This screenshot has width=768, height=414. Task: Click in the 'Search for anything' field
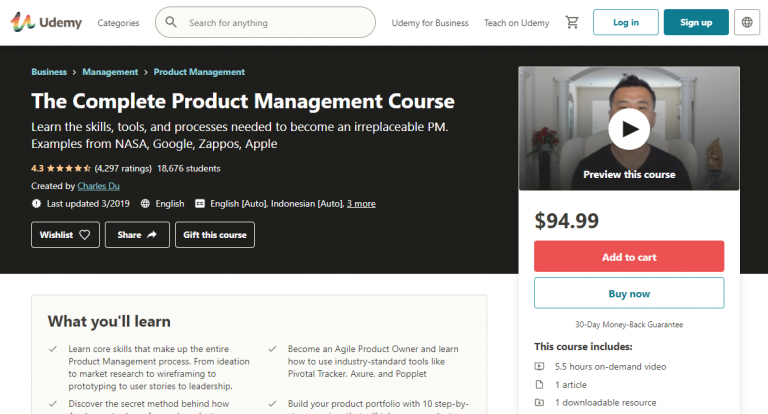pyautogui.click(x=275, y=22)
